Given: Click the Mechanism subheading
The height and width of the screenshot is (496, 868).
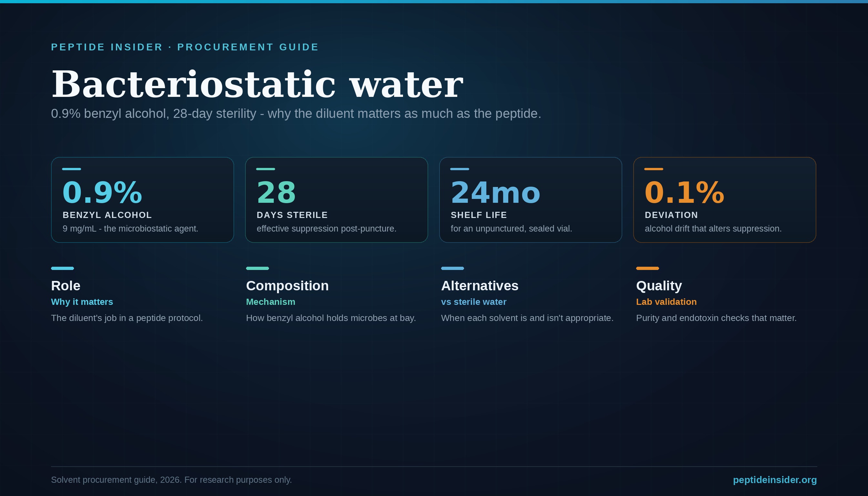Looking at the screenshot, I should (x=271, y=302).
